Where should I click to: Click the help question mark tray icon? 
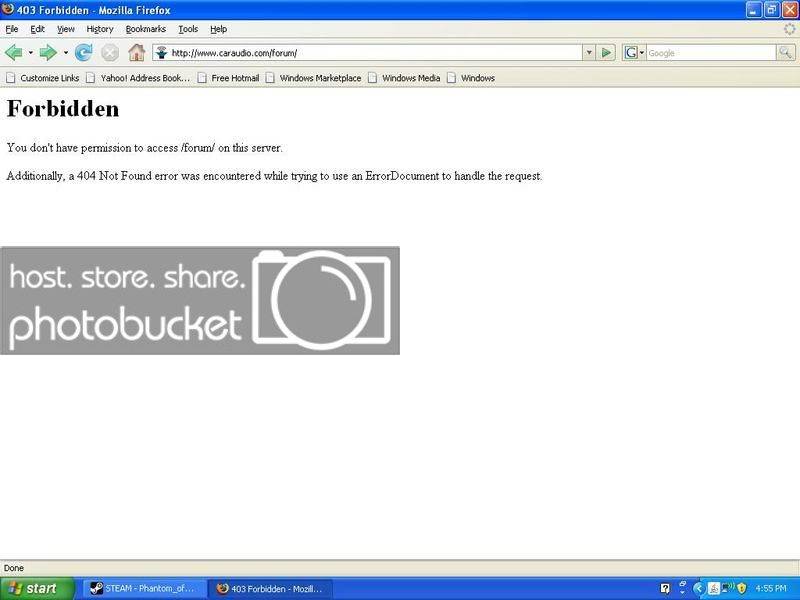point(665,588)
